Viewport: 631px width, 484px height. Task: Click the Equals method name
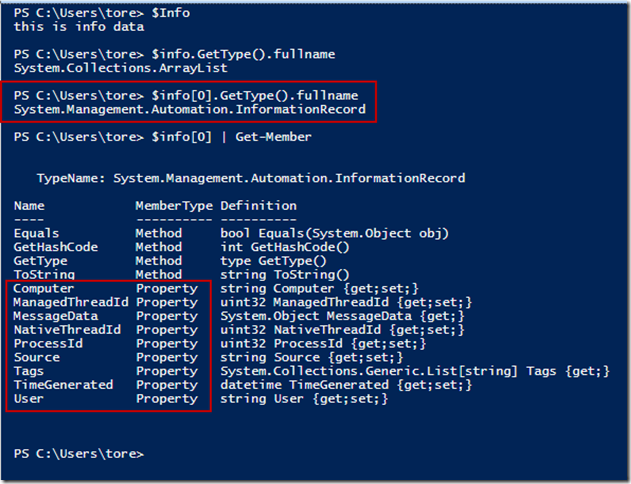[x=37, y=233]
